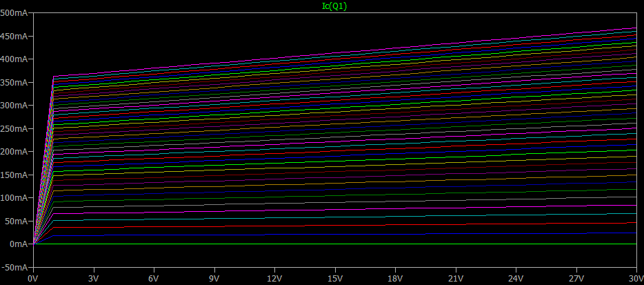Select the 250mA vertical axis tick

click(14, 128)
